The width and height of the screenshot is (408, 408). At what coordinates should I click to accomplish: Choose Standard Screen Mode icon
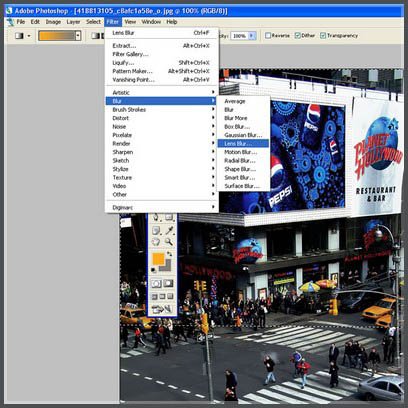(154, 296)
